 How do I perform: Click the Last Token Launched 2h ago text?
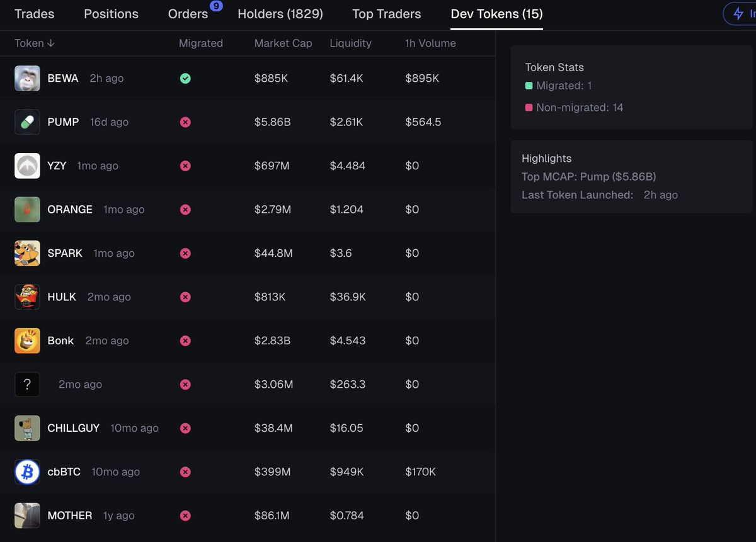(600, 195)
